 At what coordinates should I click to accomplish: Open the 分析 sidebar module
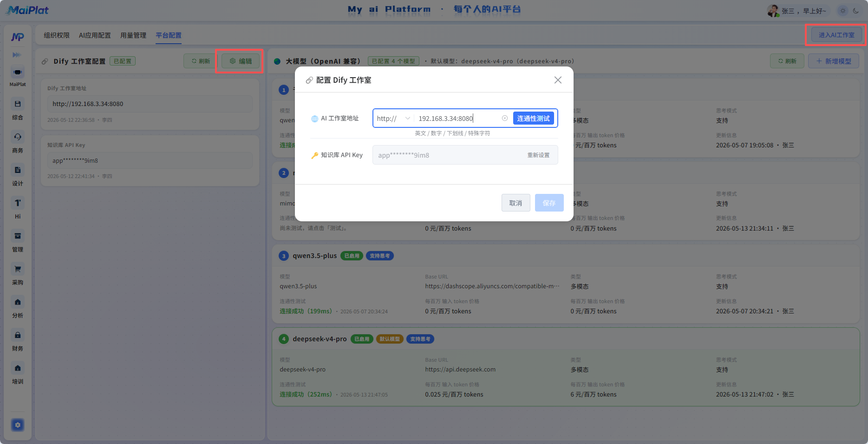(x=18, y=308)
